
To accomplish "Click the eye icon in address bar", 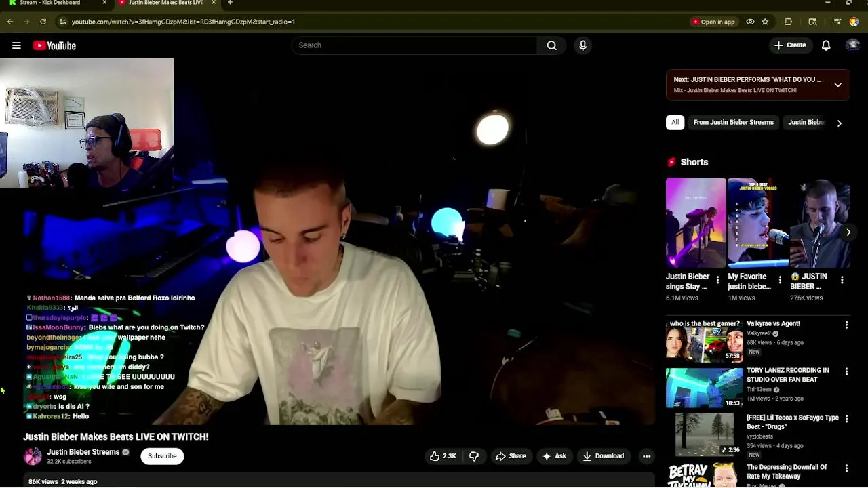I will click(750, 22).
